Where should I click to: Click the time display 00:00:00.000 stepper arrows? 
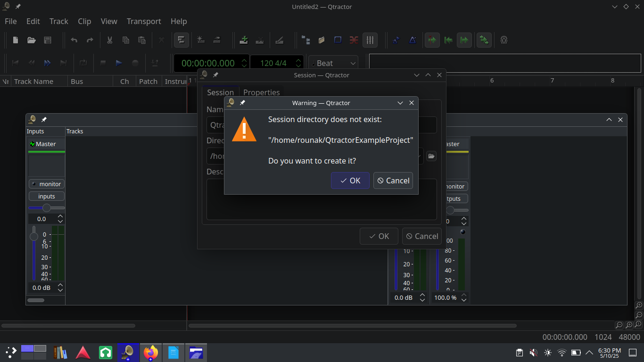pos(244,63)
